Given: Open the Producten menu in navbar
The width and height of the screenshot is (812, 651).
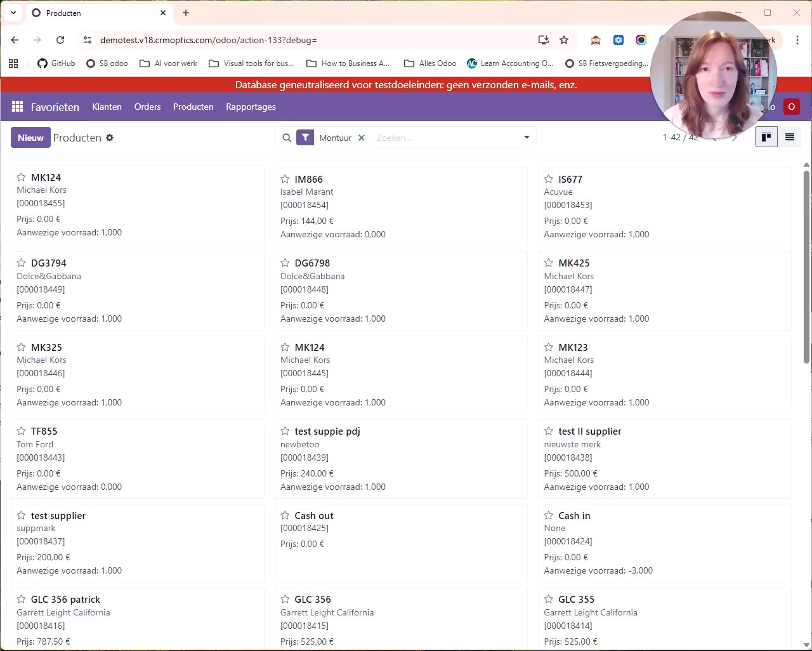Looking at the screenshot, I should tap(193, 107).
